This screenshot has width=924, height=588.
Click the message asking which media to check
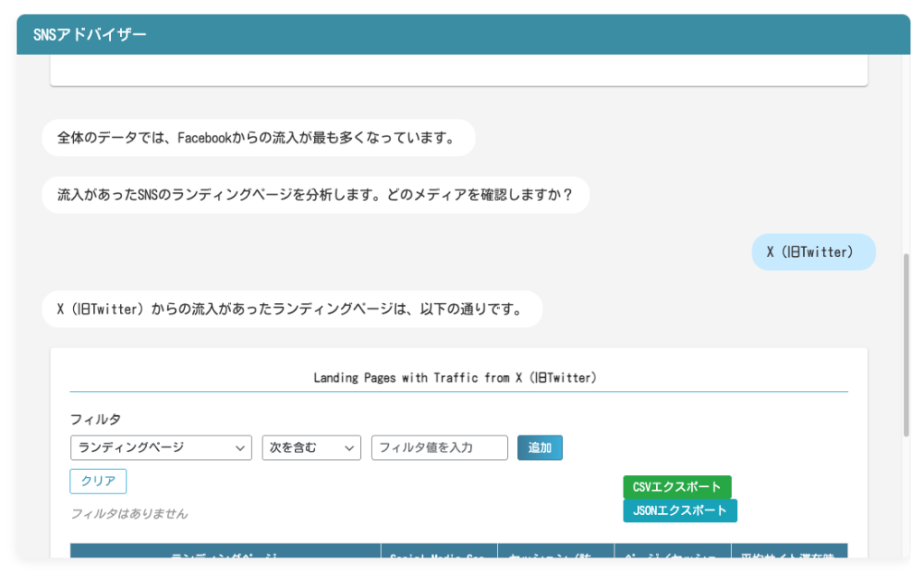[315, 195]
